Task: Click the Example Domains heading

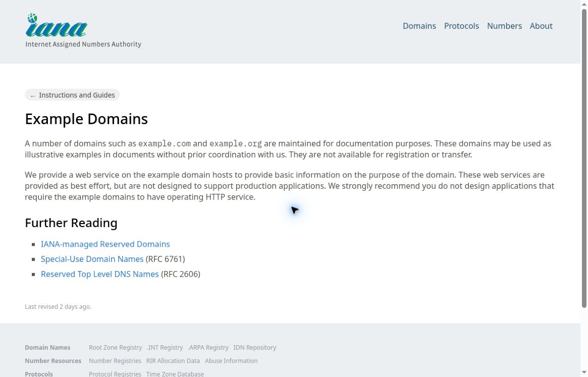Action: (86, 119)
